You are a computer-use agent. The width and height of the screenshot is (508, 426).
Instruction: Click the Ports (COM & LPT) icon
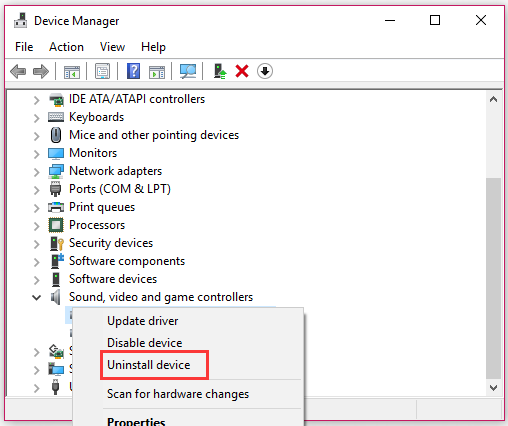(56, 189)
